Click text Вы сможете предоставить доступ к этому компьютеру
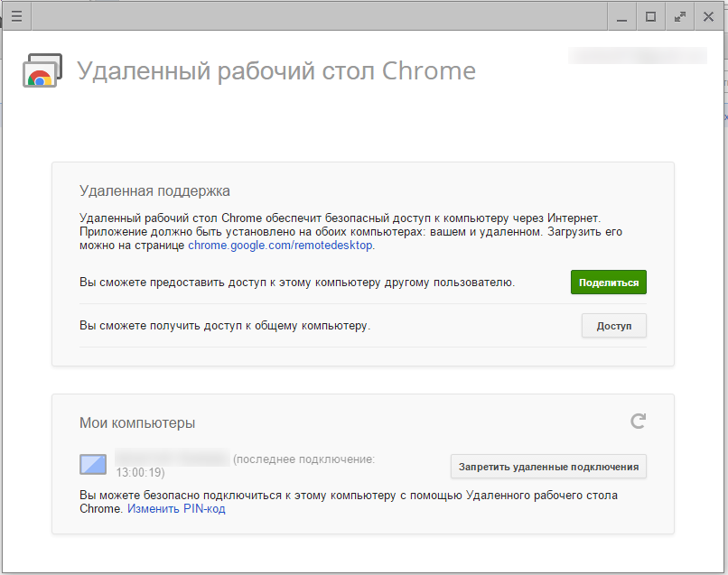The image size is (728, 575). click(297, 283)
